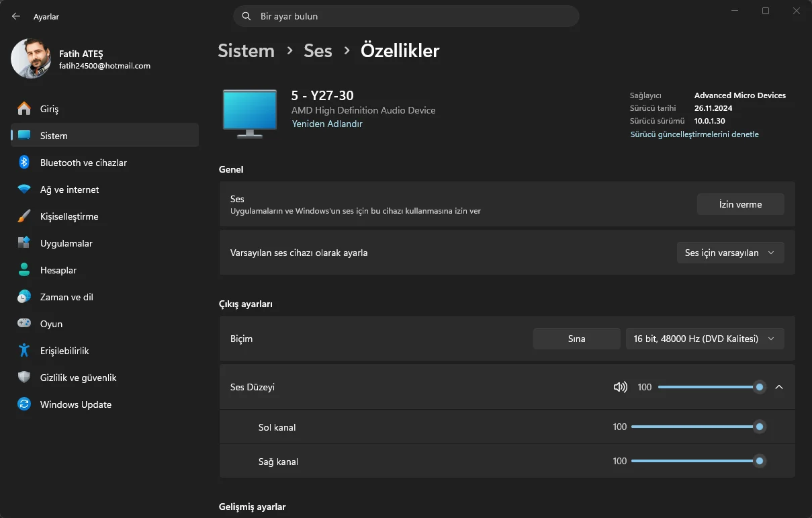This screenshot has height=518, width=812.
Task: Click the Bir ayar bulun search field
Action: pos(406,16)
